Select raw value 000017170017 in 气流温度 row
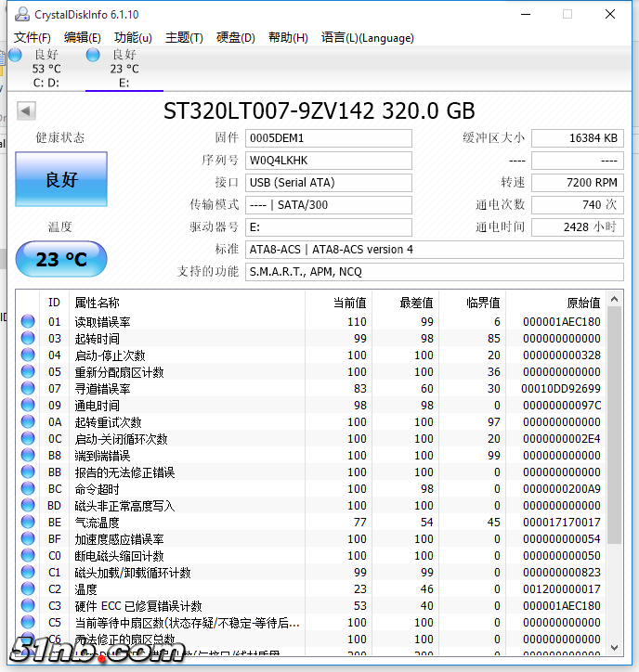 click(562, 523)
